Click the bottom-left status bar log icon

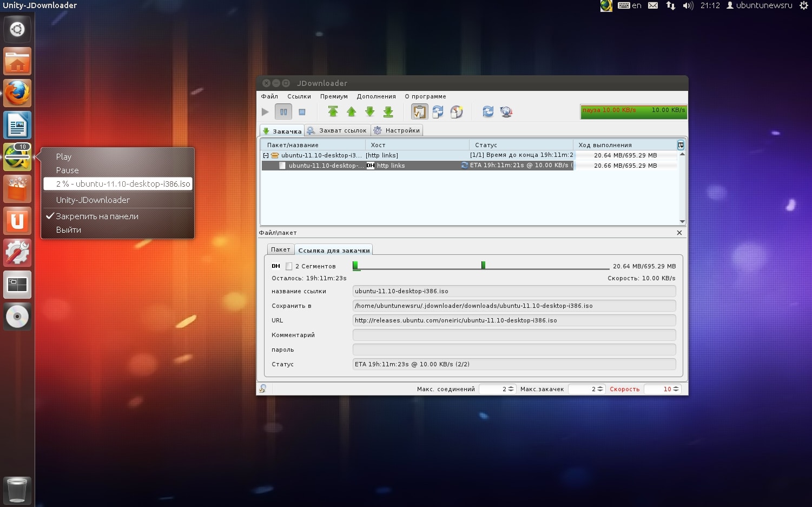tap(263, 389)
